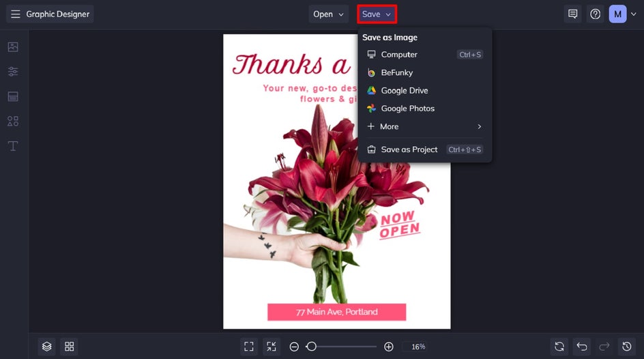This screenshot has height=359, width=644.
Task: Collapse the Save dropdown
Action: [377, 14]
